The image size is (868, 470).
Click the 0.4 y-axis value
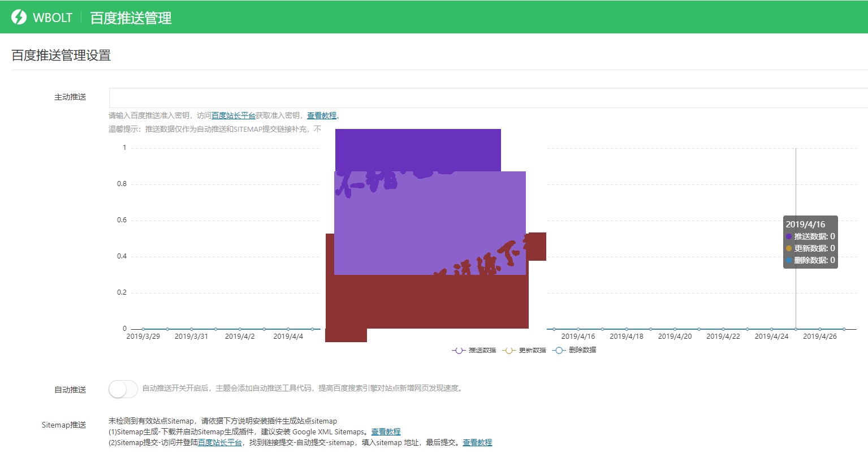(x=122, y=256)
